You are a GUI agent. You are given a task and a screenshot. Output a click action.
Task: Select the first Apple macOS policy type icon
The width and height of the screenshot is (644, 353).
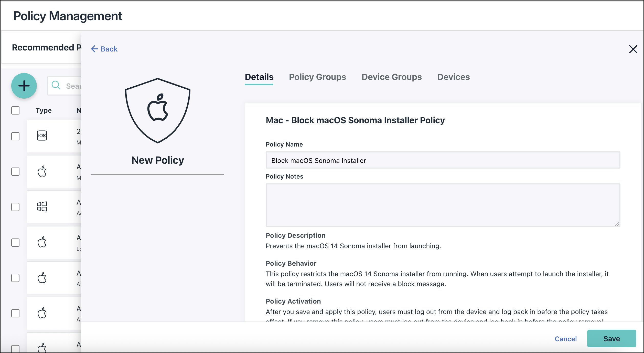tap(42, 172)
